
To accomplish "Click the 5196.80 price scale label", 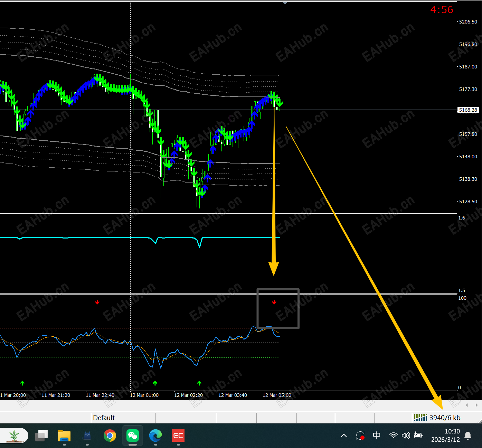I will (x=468, y=44).
